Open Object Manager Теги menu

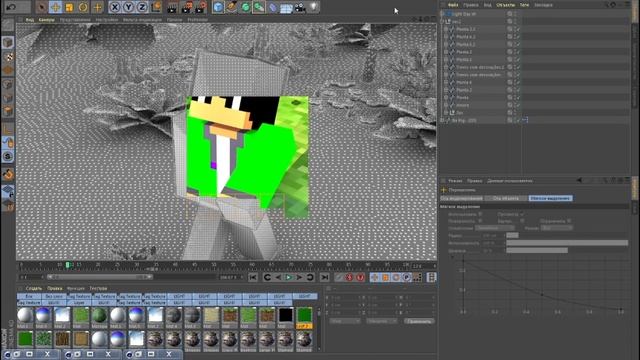524,5
